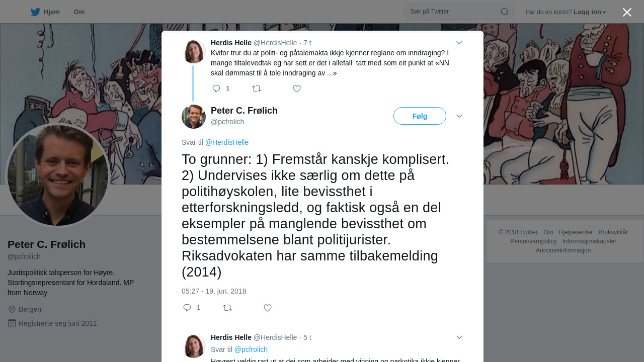The height and width of the screenshot is (362, 644).
Task: Click the search magnifier icon
Action: pyautogui.click(x=504, y=12)
